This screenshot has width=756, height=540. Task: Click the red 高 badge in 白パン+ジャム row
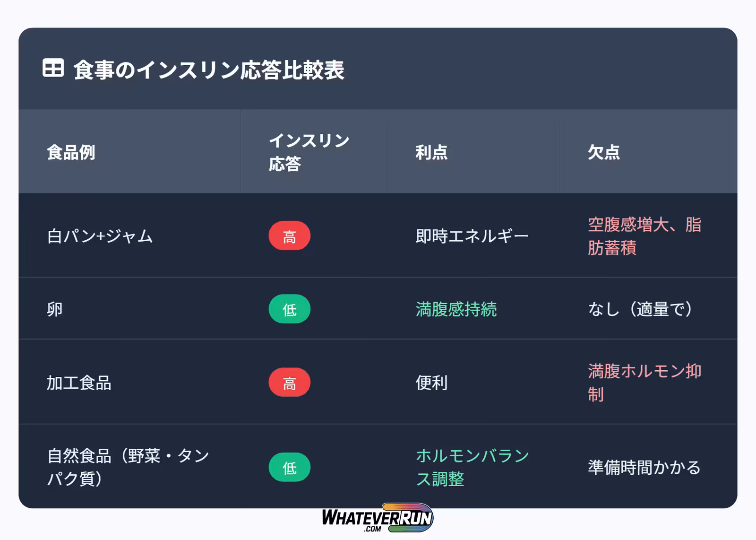click(289, 236)
